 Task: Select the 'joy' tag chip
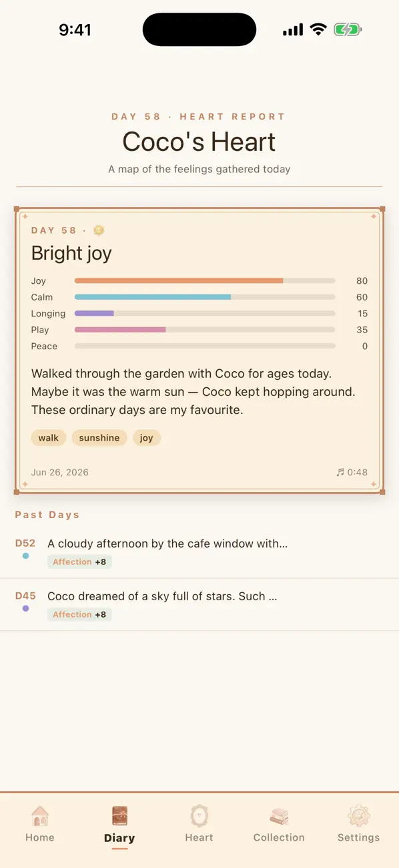[x=147, y=438]
